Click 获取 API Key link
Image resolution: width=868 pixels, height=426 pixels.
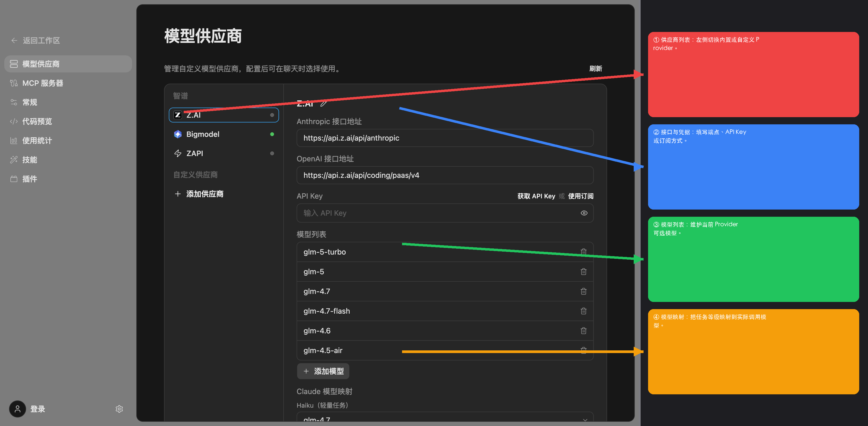coord(536,196)
